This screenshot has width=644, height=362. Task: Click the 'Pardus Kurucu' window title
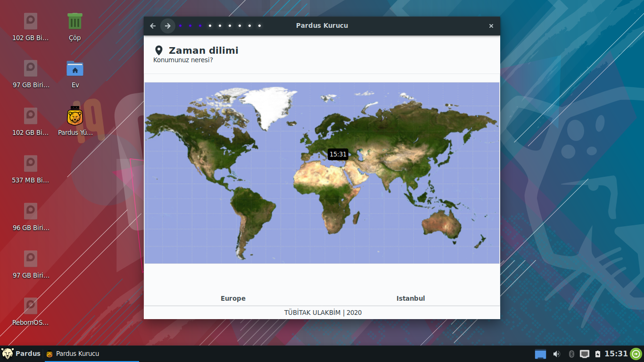[x=322, y=25]
